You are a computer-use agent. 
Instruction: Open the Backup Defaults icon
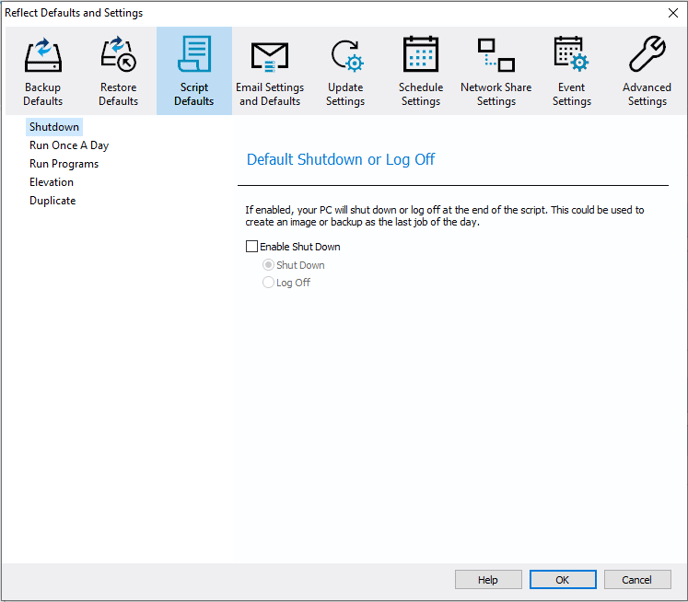(43, 56)
